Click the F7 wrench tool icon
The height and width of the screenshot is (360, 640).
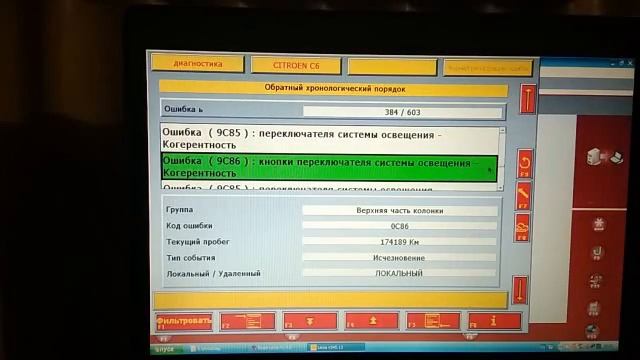pyautogui.click(x=523, y=196)
